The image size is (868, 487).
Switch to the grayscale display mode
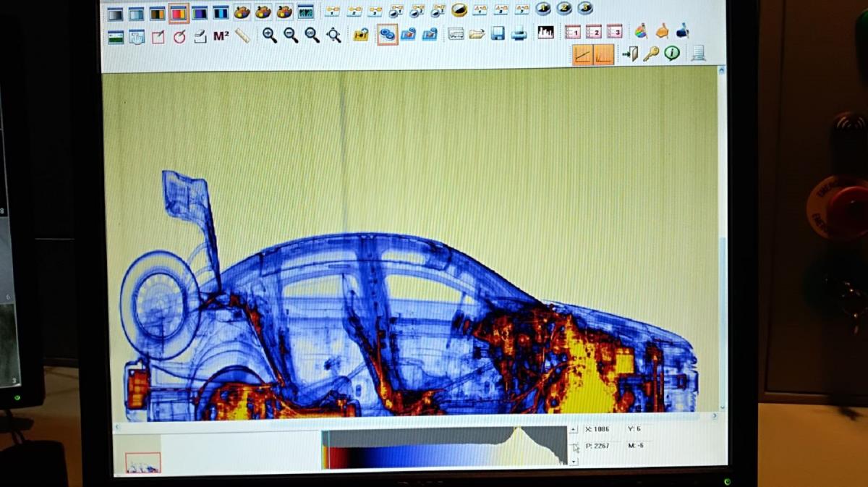(115, 13)
